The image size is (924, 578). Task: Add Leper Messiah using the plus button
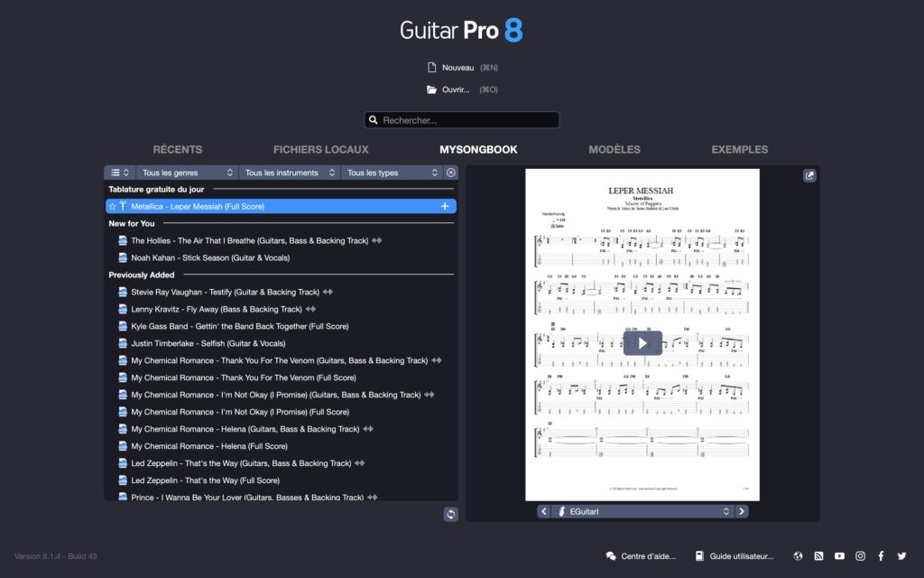pyautogui.click(x=444, y=205)
